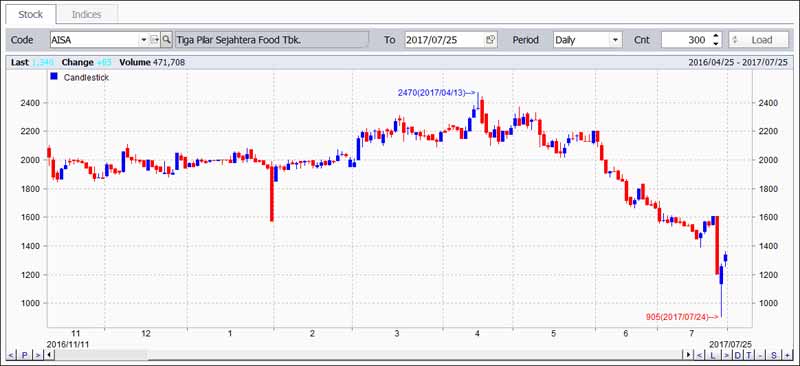800x366 pixels.
Task: Click the L button at bottom right
Action: tap(713, 355)
